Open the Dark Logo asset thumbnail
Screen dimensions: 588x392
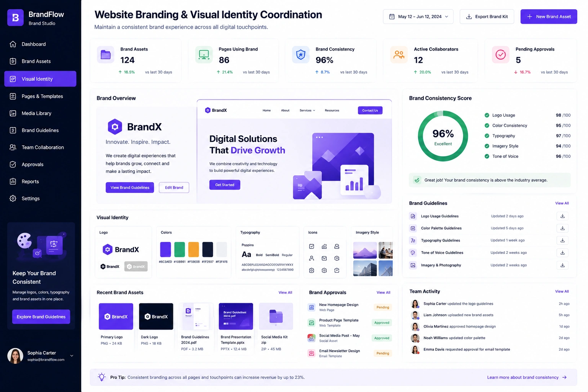[156, 317]
